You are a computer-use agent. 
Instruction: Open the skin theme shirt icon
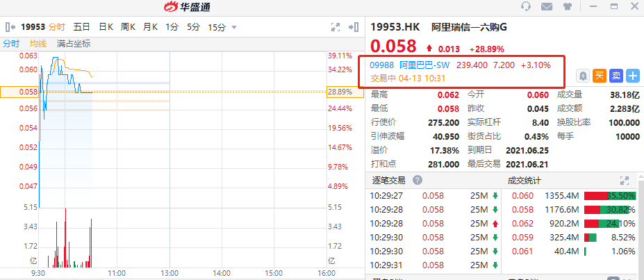click(x=568, y=6)
